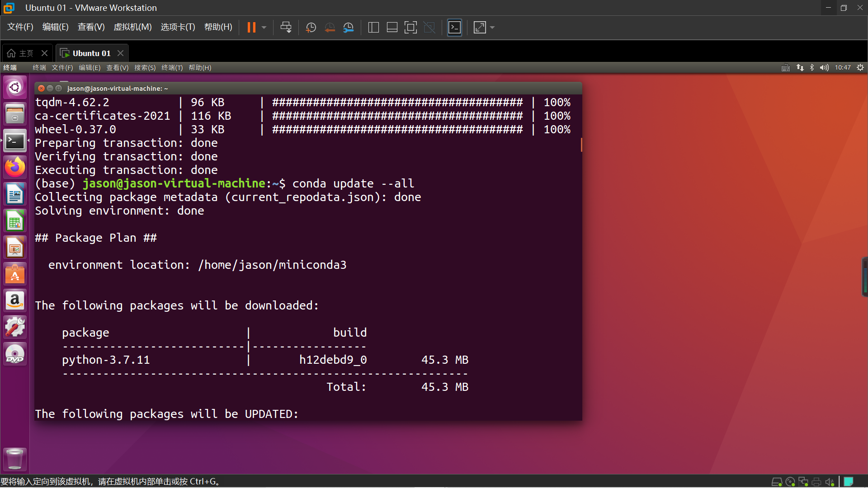Screen dimensions: 868x488
Task: Open the VMware 帮助(H) menu
Action: pyautogui.click(x=218, y=27)
